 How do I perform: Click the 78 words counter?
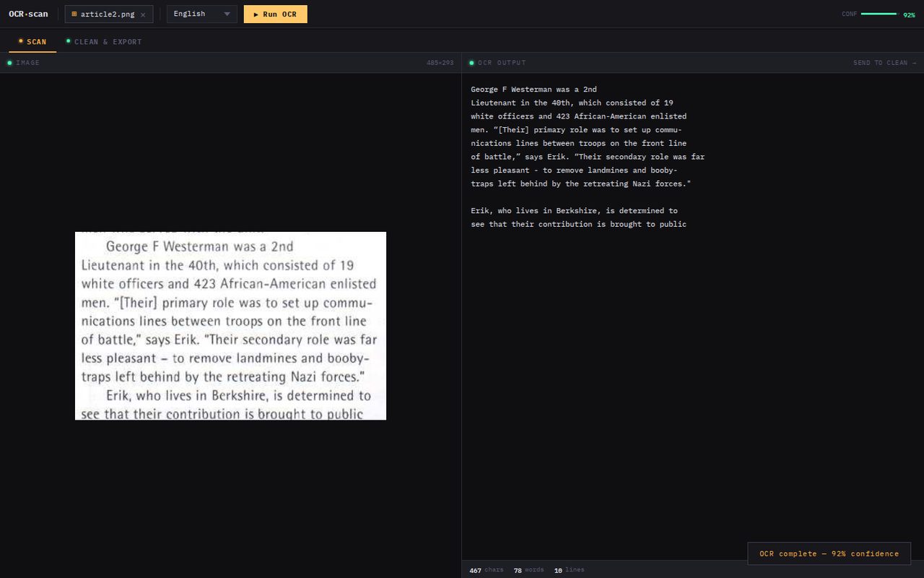528,570
